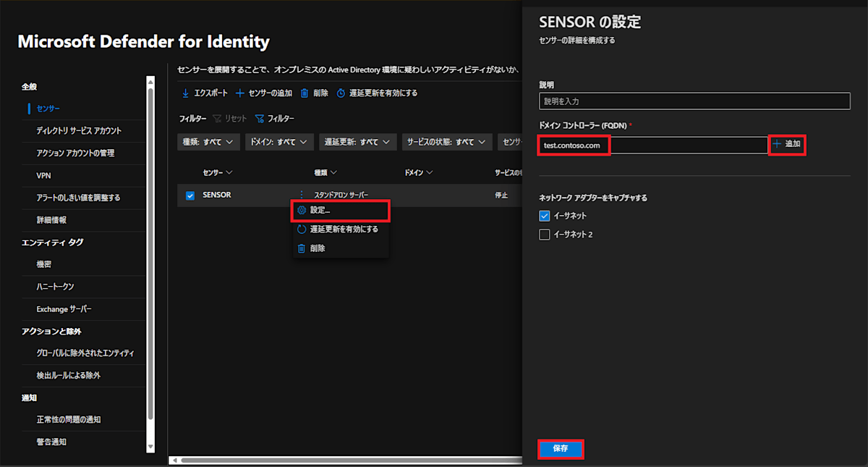Click the sidebar vertical scrollbar thumb
Viewport: 868px width, 467px height.
(x=150, y=253)
